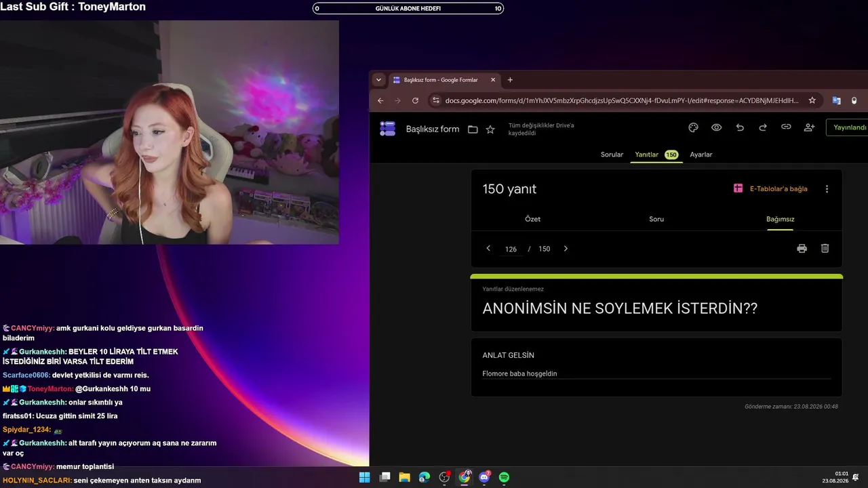Open the notification bell in the system tray
This screenshot has height=488, width=868.
tap(856, 477)
